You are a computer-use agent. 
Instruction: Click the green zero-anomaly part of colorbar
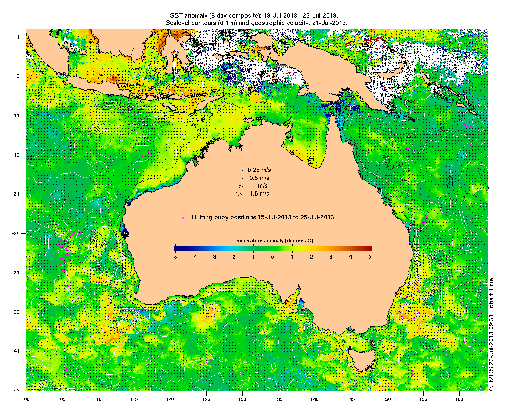(x=273, y=249)
